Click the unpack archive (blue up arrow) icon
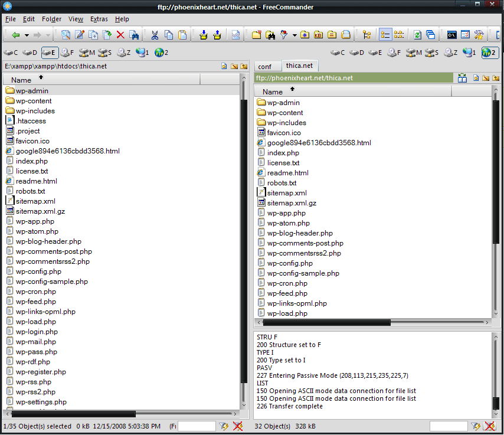The height and width of the screenshot is (435, 504). (x=217, y=35)
